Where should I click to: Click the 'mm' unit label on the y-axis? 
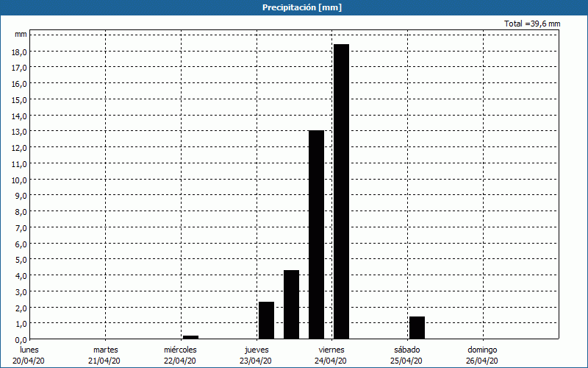[21, 34]
